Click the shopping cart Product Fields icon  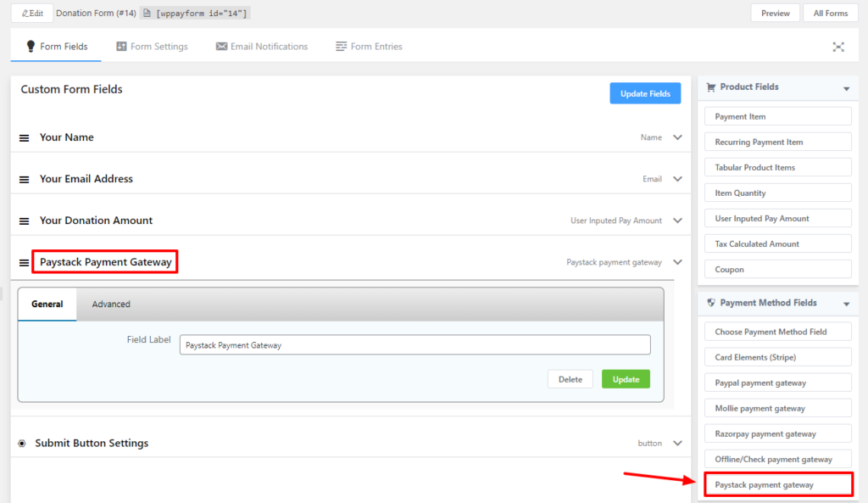[x=710, y=87]
